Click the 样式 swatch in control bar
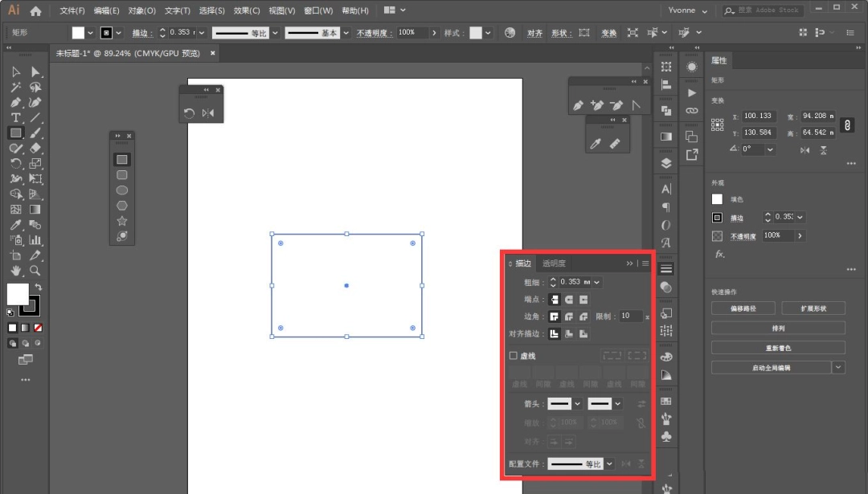 tap(476, 33)
